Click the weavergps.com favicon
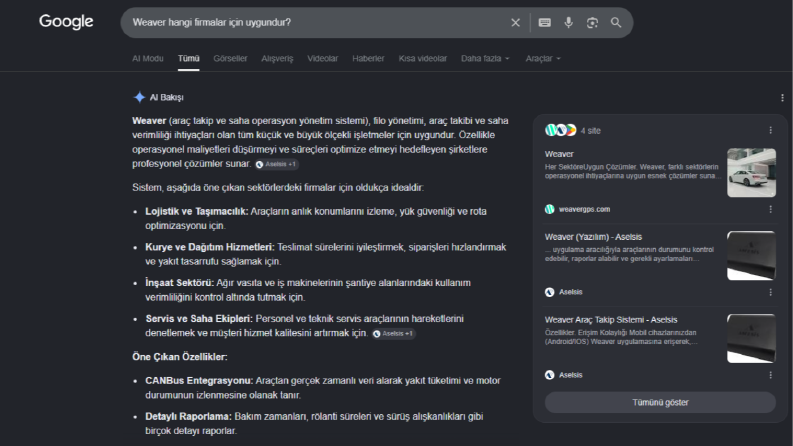 [x=550, y=209]
